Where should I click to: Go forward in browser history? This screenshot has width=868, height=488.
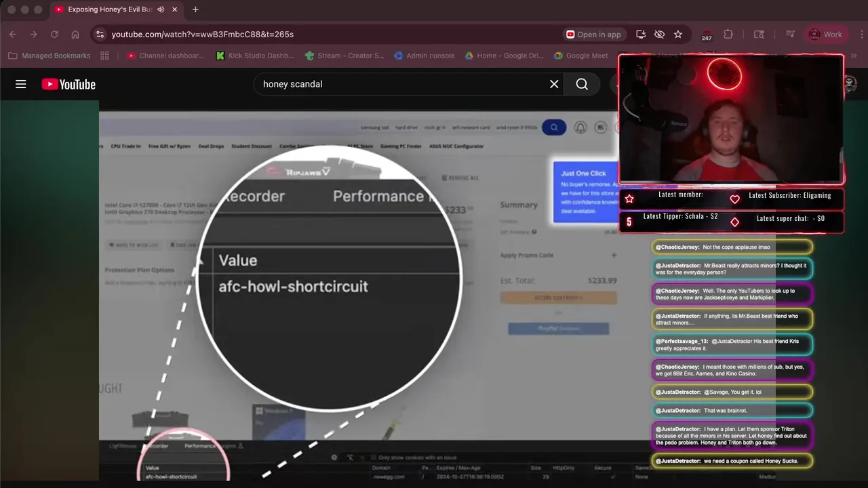tap(33, 34)
